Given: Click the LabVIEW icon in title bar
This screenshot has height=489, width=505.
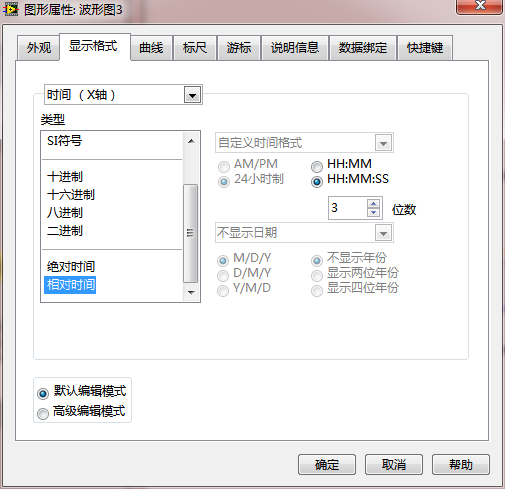Looking at the screenshot, I should 11,9.
